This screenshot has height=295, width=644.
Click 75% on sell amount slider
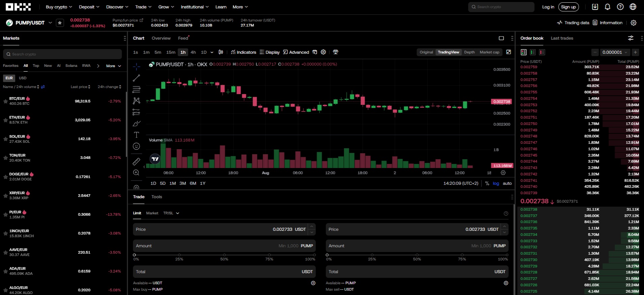pos(462,255)
